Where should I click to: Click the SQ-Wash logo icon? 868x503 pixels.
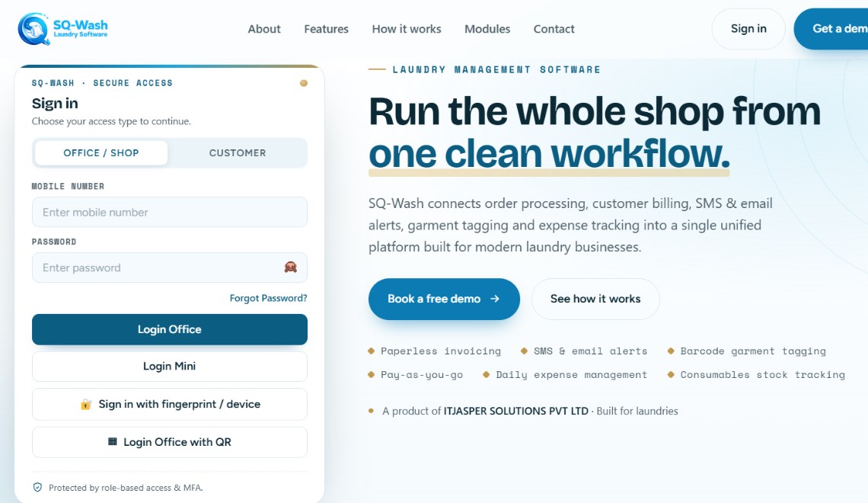tap(34, 29)
